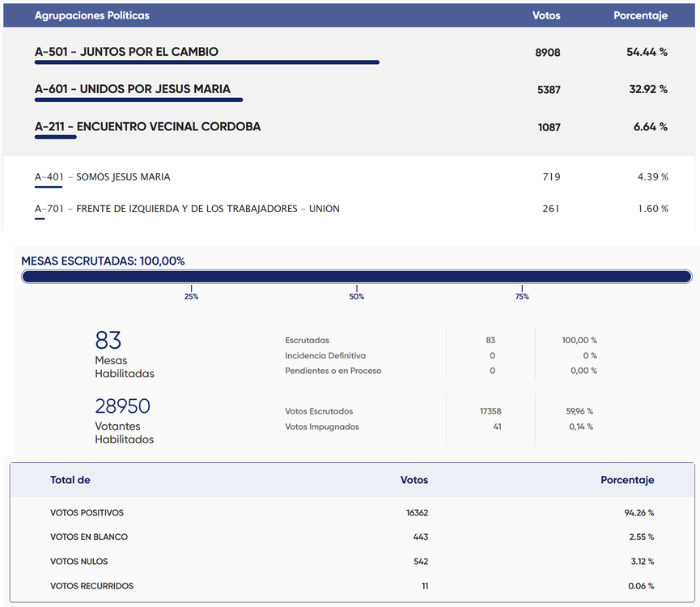Select the Pendientes o en Proceso label

coord(333,371)
